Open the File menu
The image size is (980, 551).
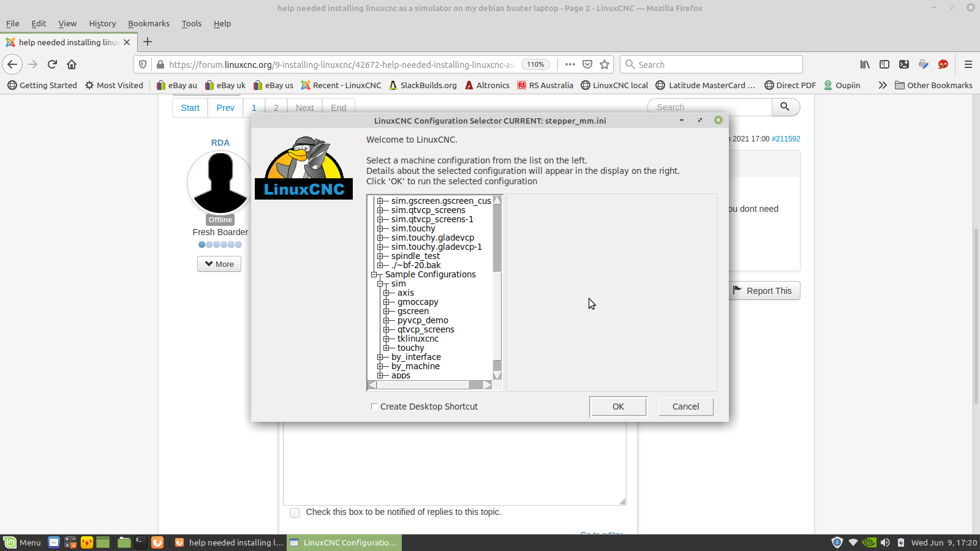[x=13, y=23]
